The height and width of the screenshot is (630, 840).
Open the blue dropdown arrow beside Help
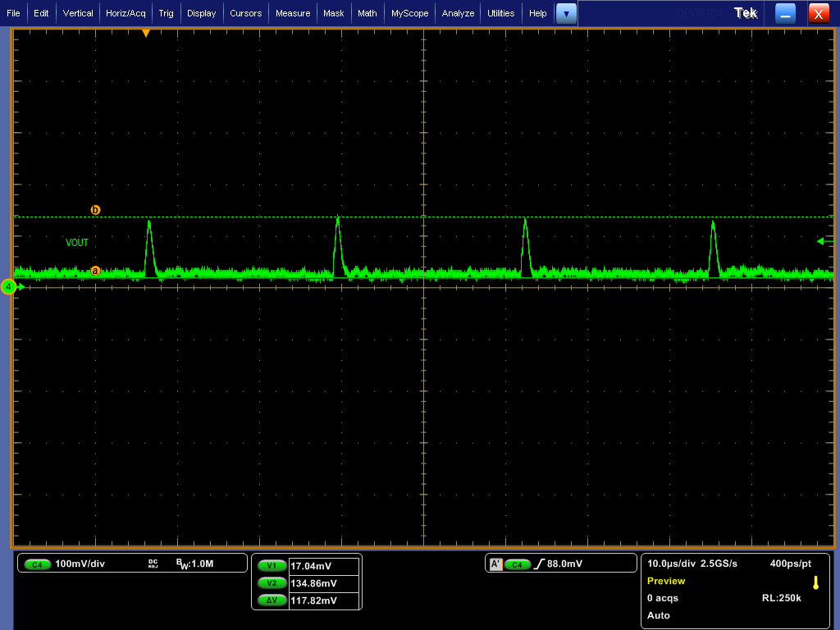[566, 13]
